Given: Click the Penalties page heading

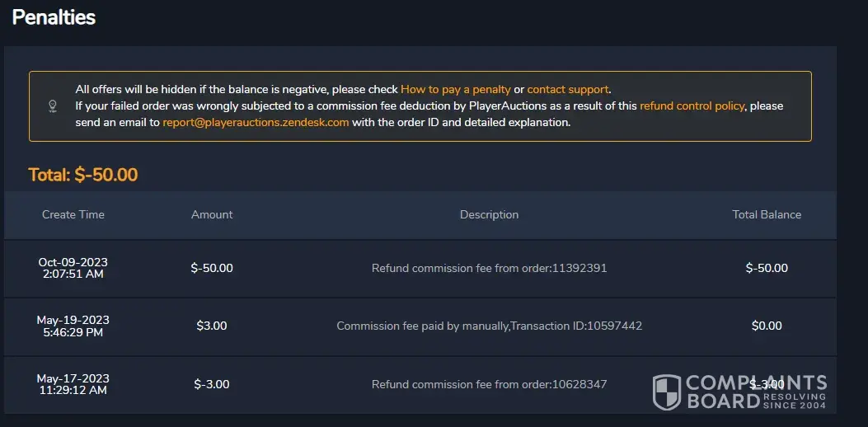Looking at the screenshot, I should tap(54, 16).
